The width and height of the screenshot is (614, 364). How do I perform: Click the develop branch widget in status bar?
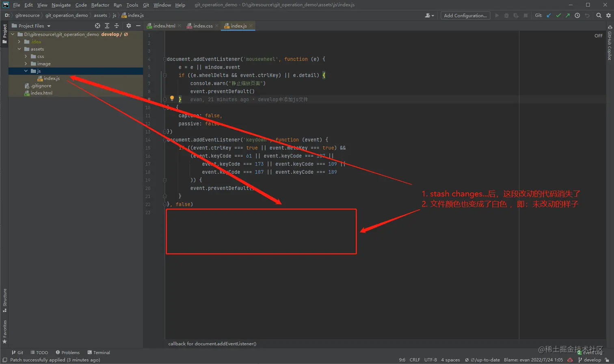click(x=590, y=360)
